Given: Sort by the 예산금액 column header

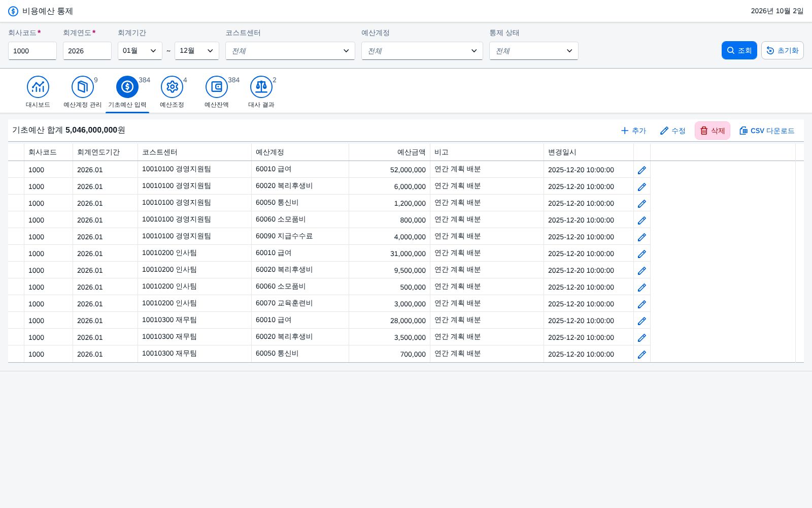Looking at the screenshot, I should tap(390, 152).
